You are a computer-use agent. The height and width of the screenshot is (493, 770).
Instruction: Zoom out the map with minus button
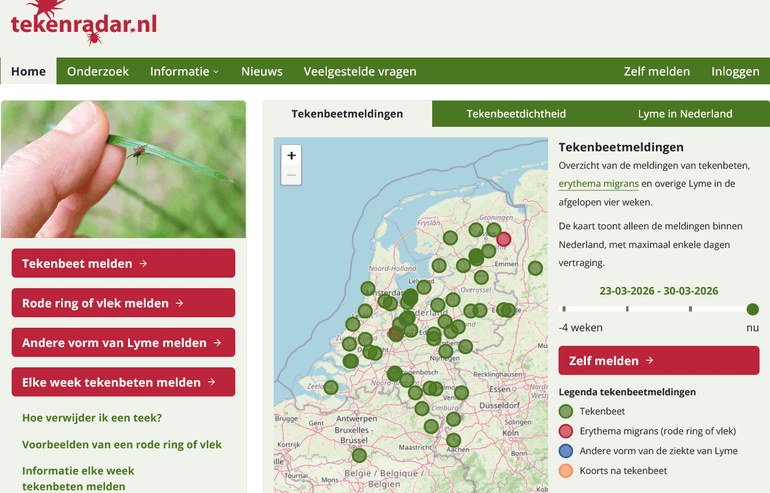pos(291,175)
